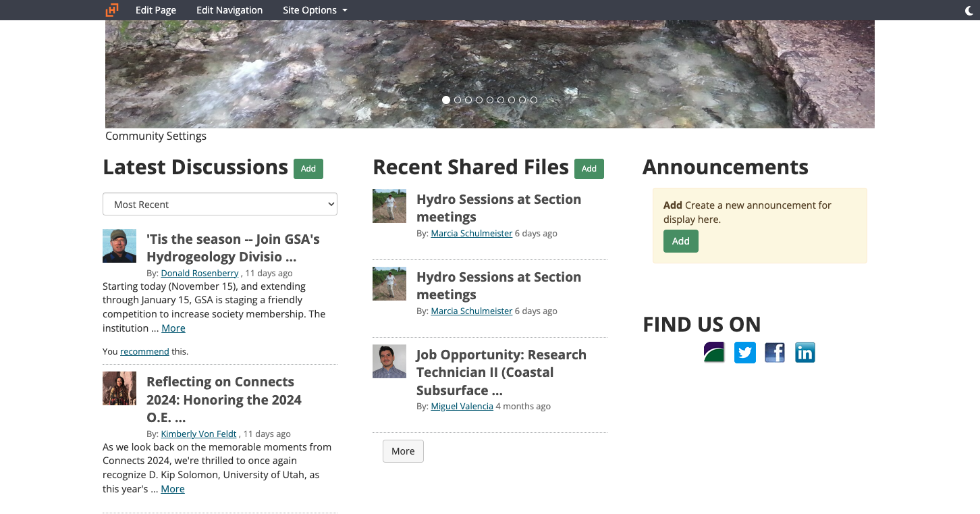Select the second carousel slide dot
The height and width of the screenshot is (514, 980).
pyautogui.click(x=458, y=100)
